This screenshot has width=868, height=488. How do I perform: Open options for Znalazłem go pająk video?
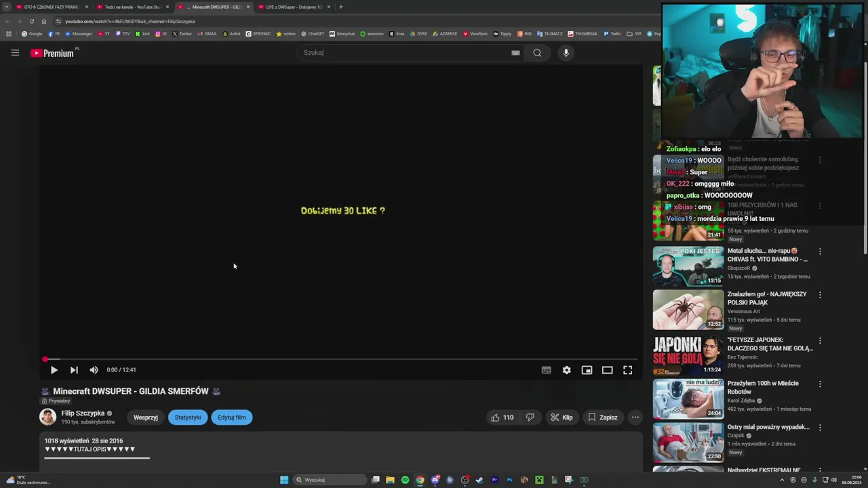pyautogui.click(x=820, y=295)
